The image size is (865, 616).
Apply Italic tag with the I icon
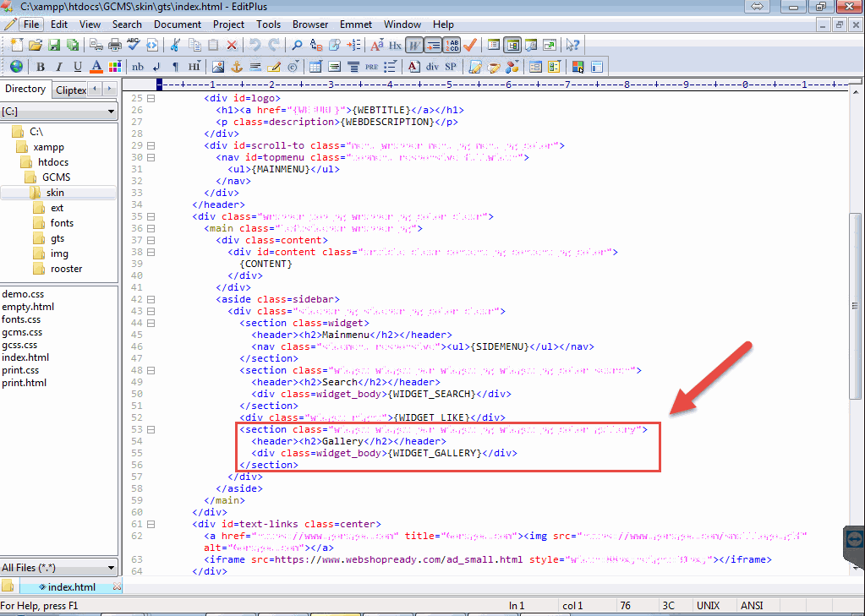tap(59, 67)
